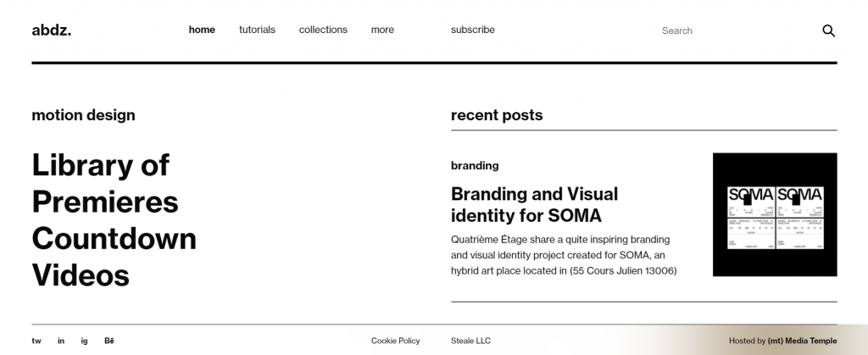Expand the more menu
This screenshot has width=868, height=355.
point(382,30)
